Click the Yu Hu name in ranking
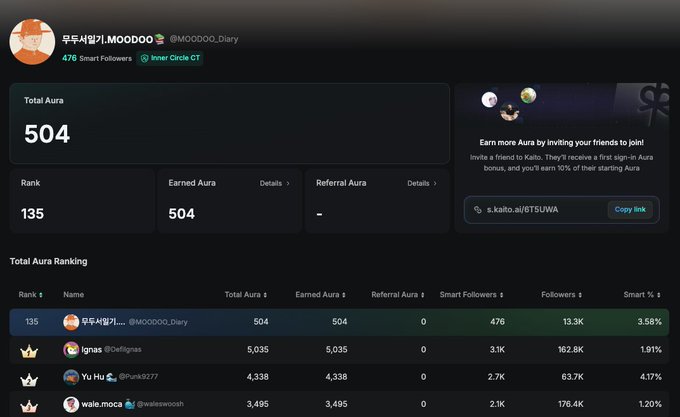Viewport: 680px width, 417px height. (x=93, y=377)
